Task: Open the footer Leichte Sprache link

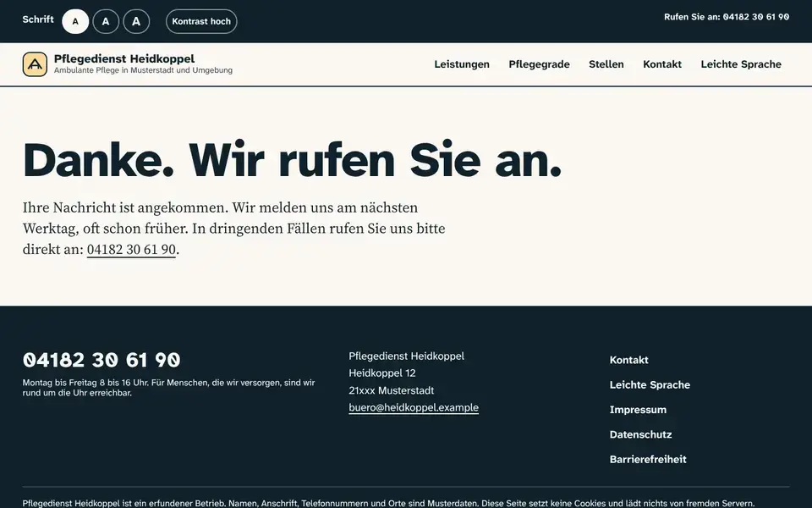Action: point(650,384)
